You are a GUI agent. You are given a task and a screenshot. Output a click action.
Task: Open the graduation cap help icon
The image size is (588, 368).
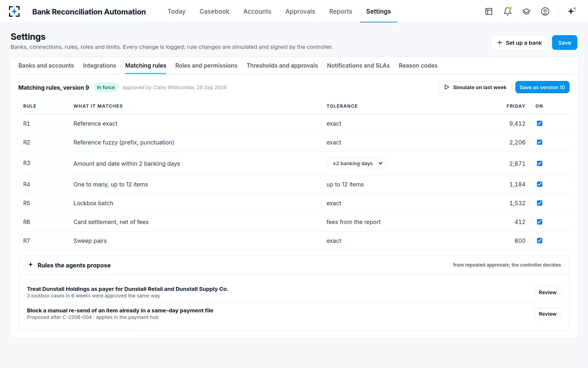click(x=526, y=11)
